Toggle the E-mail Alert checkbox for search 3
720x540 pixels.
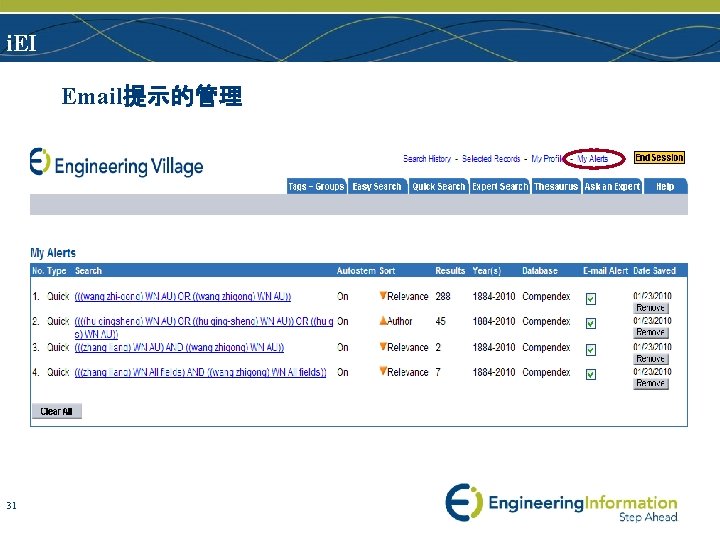[x=591, y=350]
